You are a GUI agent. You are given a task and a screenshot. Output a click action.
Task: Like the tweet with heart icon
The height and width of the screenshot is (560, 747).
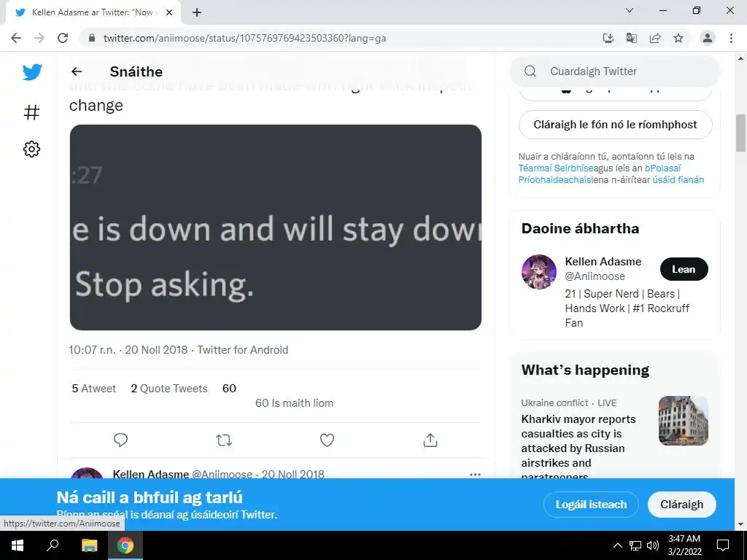327,440
